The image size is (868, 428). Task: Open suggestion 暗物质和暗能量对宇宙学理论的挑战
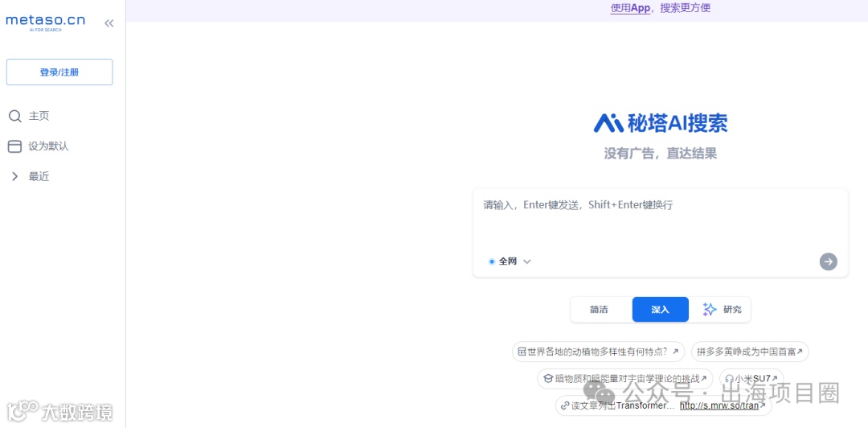625,379
